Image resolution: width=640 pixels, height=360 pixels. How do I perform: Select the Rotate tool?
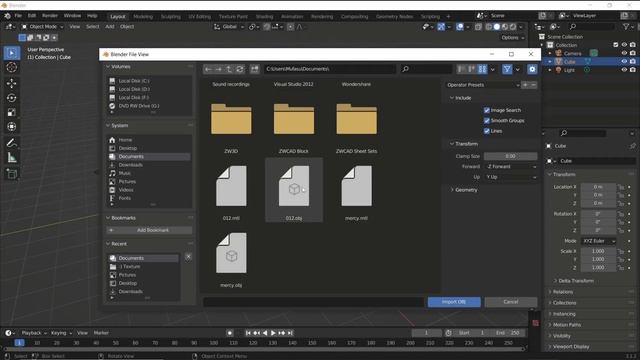pyautogui.click(x=11, y=98)
